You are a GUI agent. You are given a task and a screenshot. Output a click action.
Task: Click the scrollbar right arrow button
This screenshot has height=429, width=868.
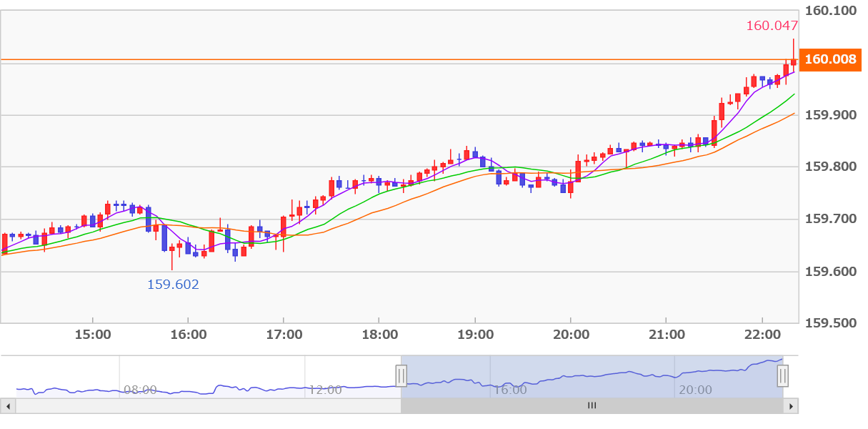(x=790, y=406)
